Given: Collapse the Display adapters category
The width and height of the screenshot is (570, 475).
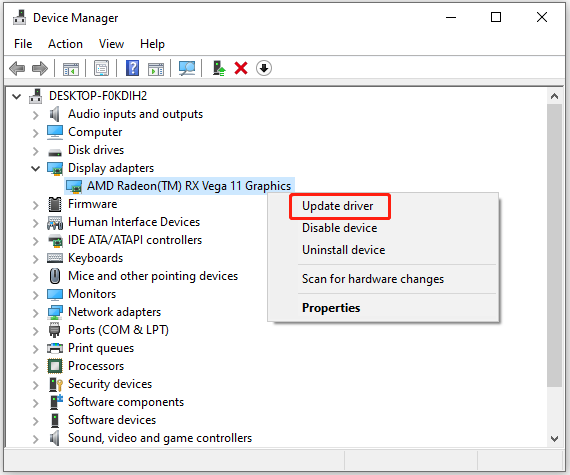Looking at the screenshot, I should [x=35, y=169].
